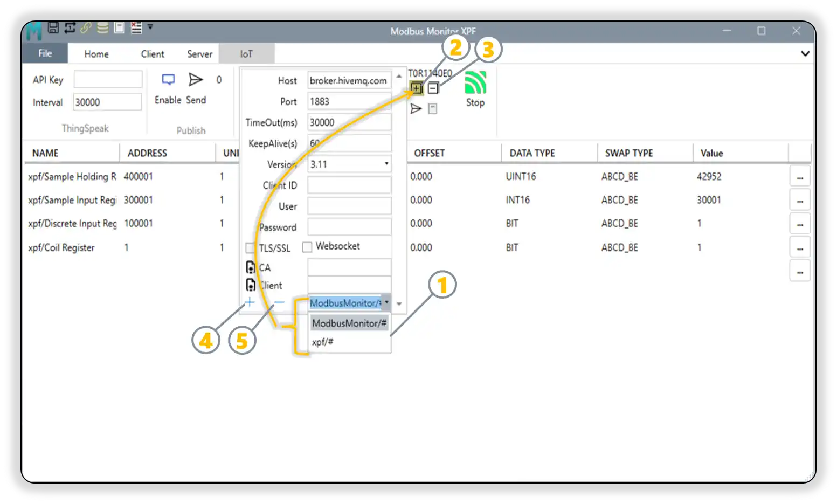837x504 pixels.
Task: Click the Client certificate file icon
Action: 250,285
